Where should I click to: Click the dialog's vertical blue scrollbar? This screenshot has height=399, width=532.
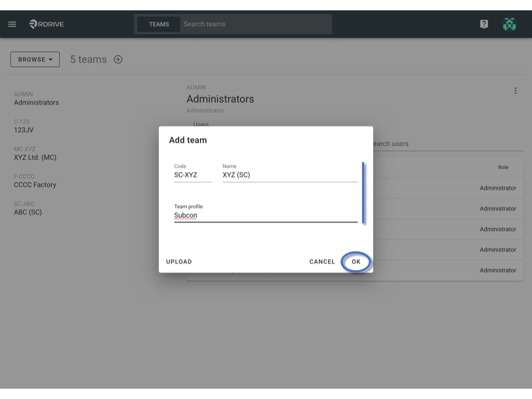click(363, 193)
